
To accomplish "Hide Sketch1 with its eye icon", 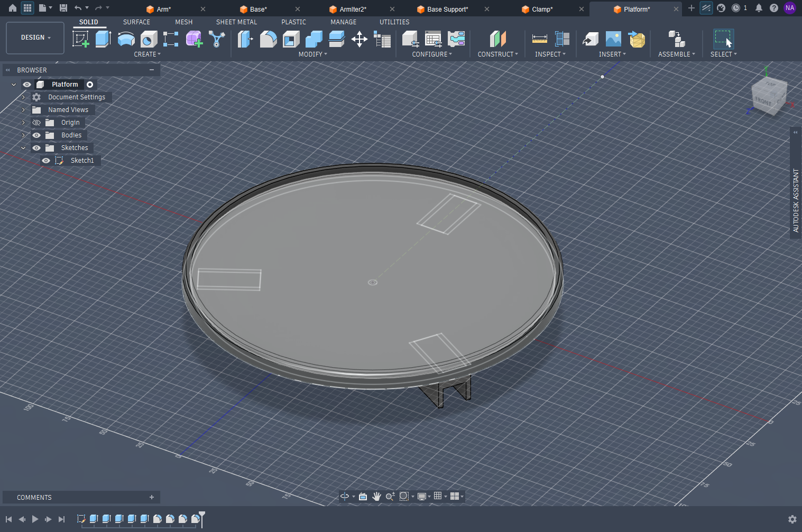I will click(x=46, y=161).
